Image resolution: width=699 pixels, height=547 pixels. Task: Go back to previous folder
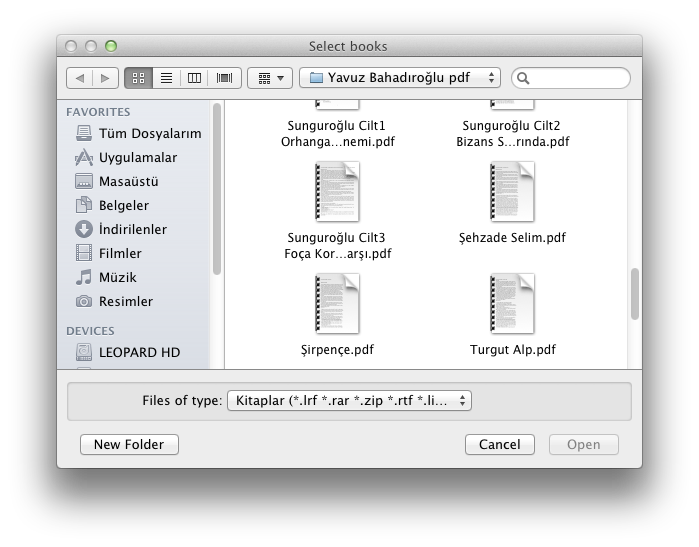pyautogui.click(x=80, y=77)
